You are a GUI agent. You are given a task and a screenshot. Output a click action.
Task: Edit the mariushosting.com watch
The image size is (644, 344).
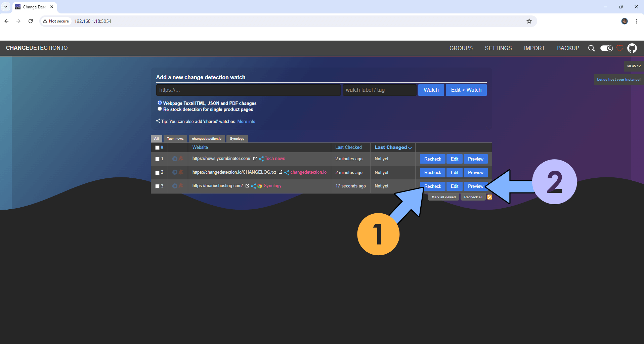(x=455, y=186)
